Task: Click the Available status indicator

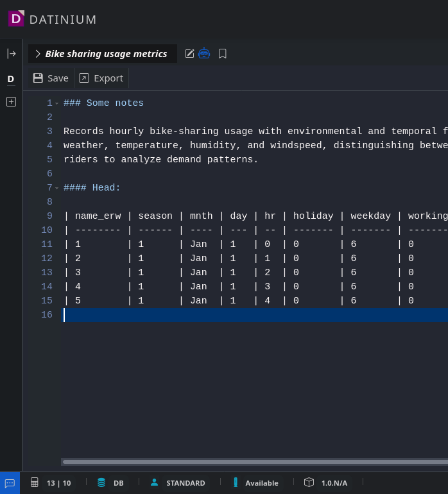Action: (x=255, y=483)
